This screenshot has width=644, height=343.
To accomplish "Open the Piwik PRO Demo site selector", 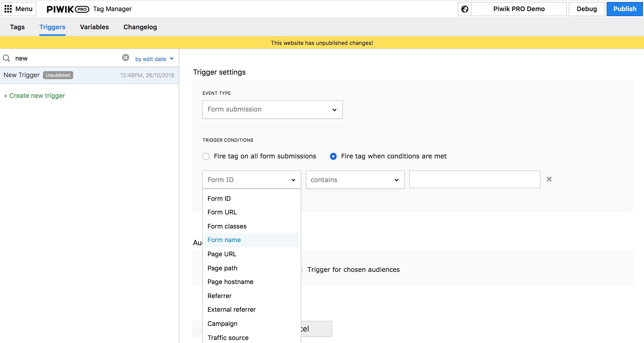I will click(x=519, y=9).
